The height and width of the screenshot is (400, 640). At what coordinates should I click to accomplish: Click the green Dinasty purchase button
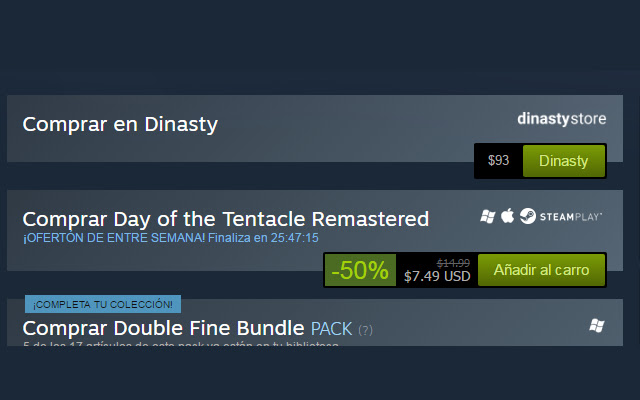click(x=564, y=161)
